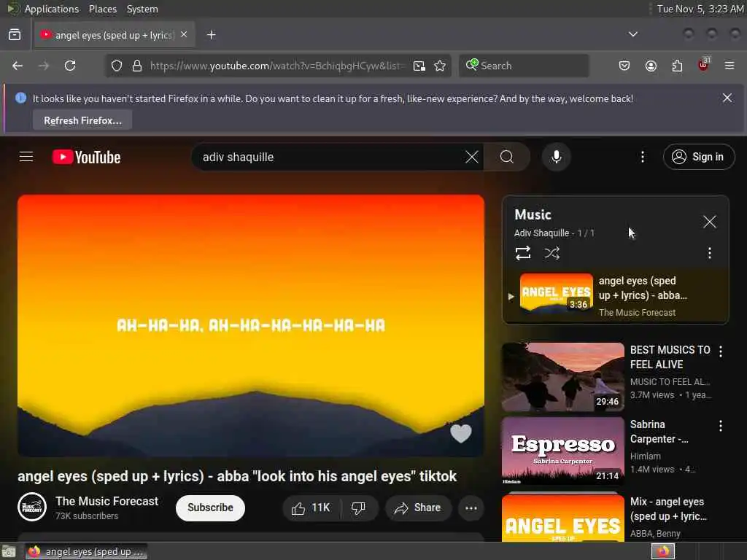Click playlist item title angel eyes (sped up + lyrics)
This screenshot has height=560, width=747.
pyautogui.click(x=643, y=287)
